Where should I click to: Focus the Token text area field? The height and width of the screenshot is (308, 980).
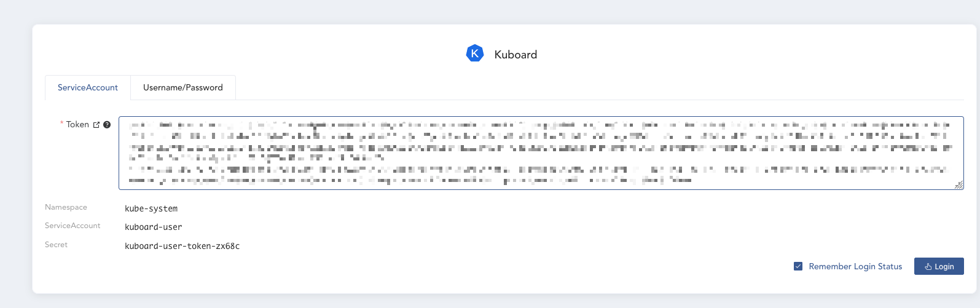point(541,153)
